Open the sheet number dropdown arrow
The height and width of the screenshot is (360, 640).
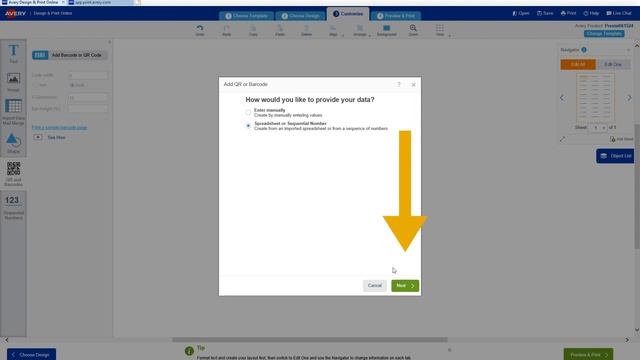[604, 128]
